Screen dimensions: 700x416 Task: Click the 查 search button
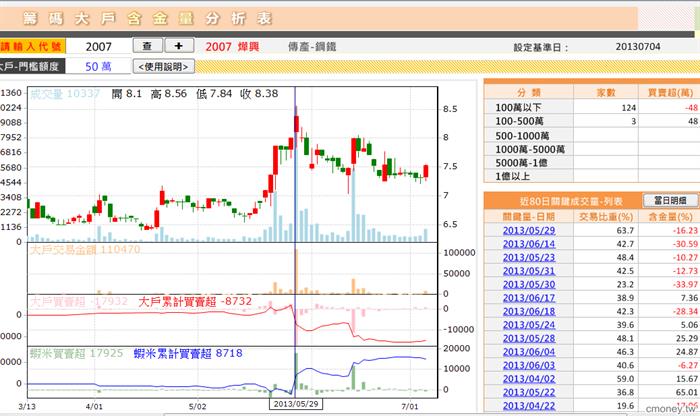tap(148, 46)
